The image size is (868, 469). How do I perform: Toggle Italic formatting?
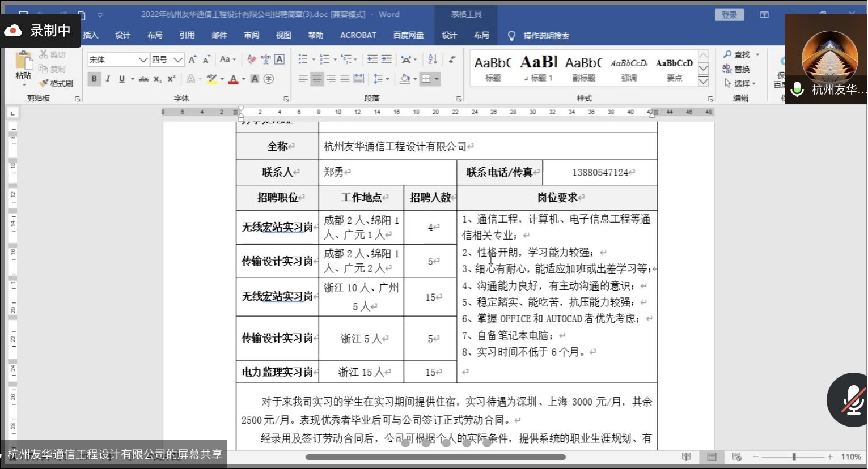pyautogui.click(x=108, y=79)
